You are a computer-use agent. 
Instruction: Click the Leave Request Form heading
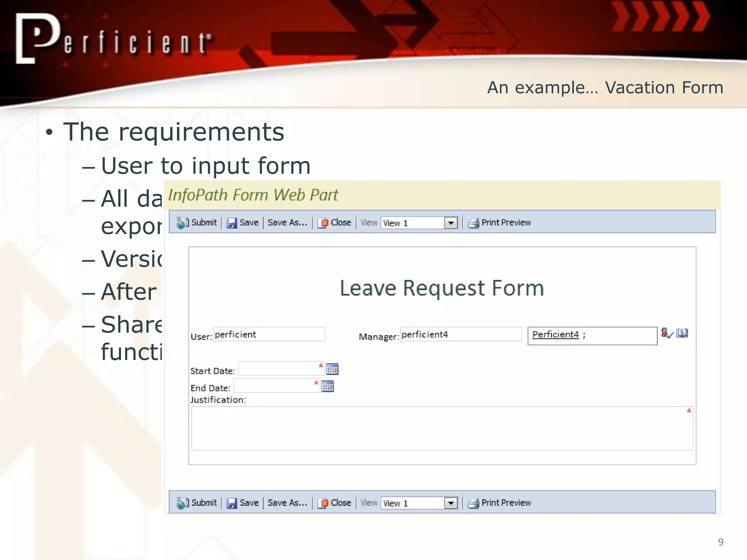442,288
